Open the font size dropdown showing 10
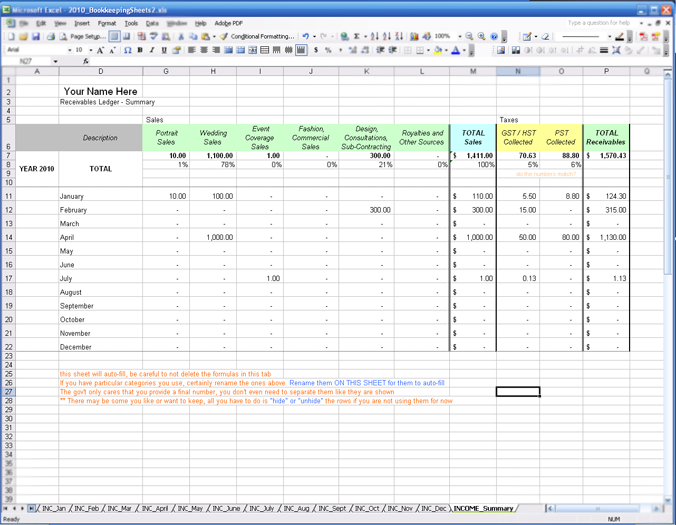The image size is (676, 525). pos(91,50)
